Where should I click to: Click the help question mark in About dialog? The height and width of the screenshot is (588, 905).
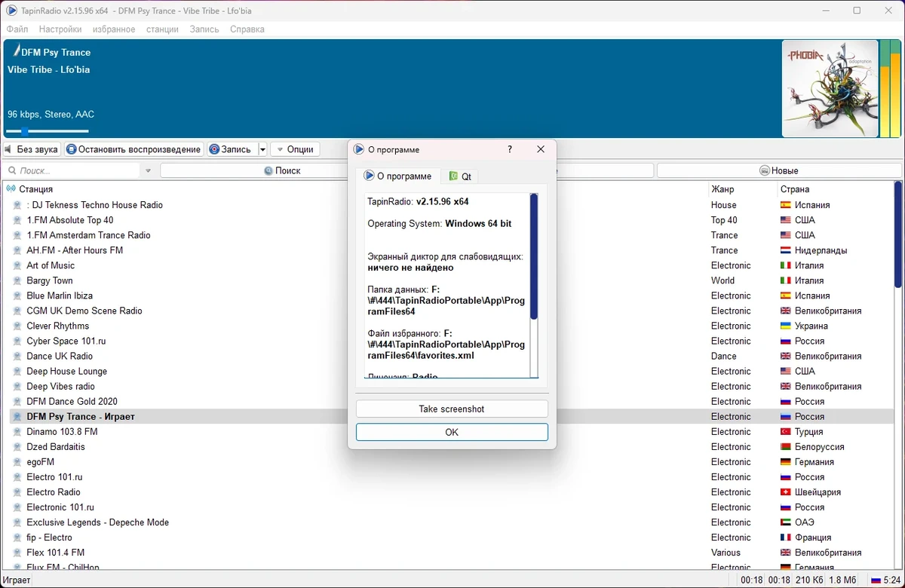point(510,149)
